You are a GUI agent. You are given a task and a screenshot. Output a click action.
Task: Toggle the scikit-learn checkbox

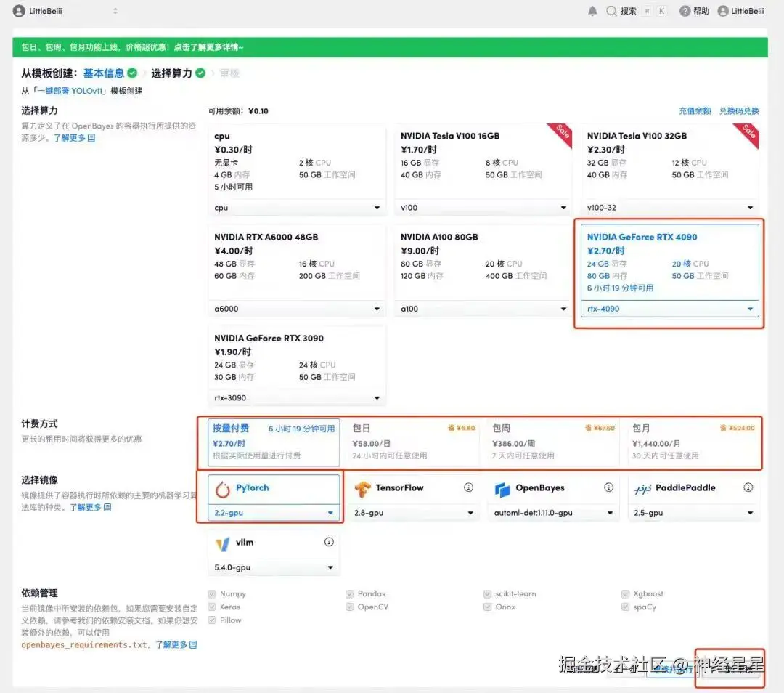coord(488,594)
